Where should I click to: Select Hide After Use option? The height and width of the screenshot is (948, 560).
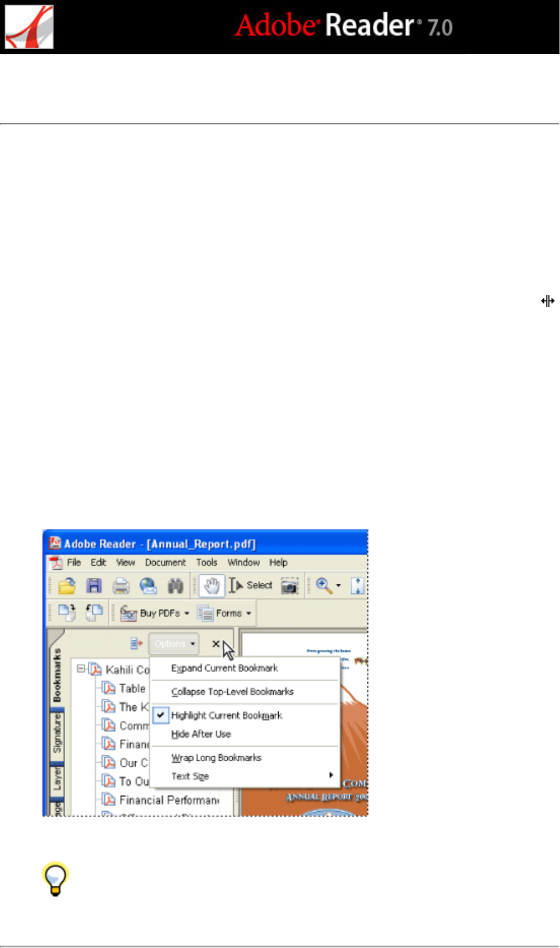pyautogui.click(x=245, y=734)
